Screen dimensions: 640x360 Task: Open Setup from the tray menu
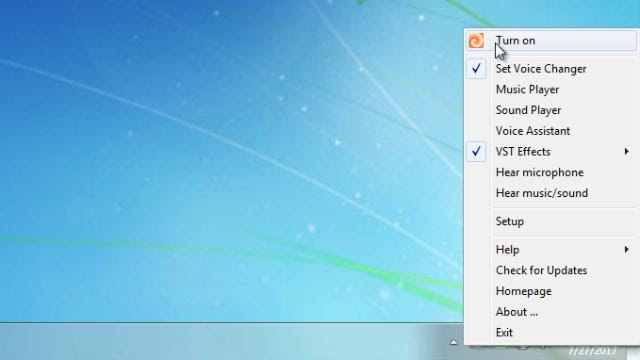point(509,221)
